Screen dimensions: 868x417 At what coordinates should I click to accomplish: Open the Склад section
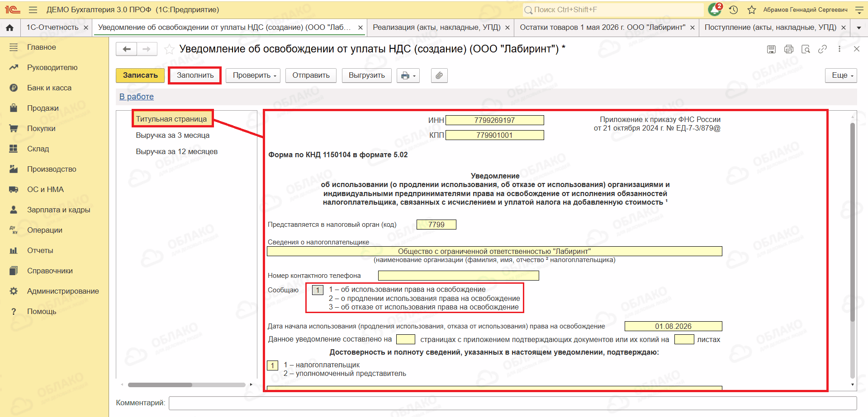[38, 149]
